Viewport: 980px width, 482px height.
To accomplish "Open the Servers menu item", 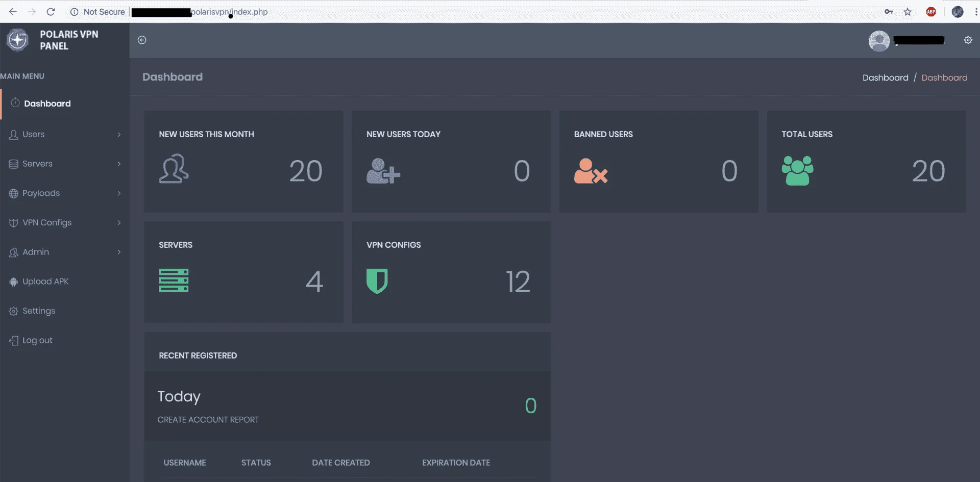I will pos(65,164).
